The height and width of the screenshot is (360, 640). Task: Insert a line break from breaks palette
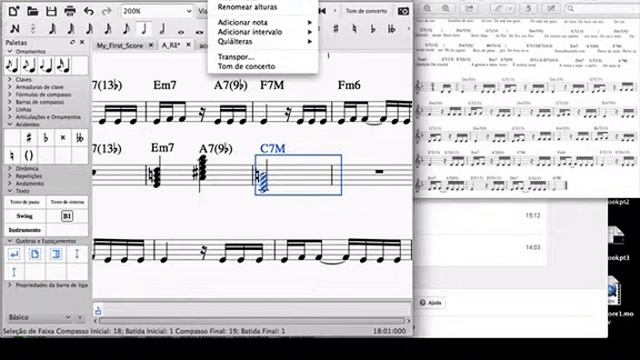[x=14, y=254]
